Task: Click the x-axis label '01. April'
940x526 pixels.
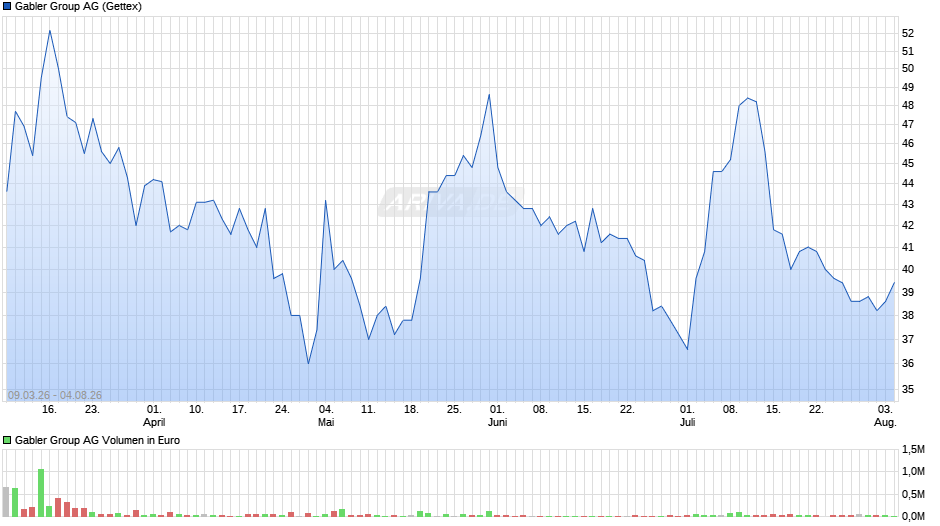Action: tap(154, 416)
